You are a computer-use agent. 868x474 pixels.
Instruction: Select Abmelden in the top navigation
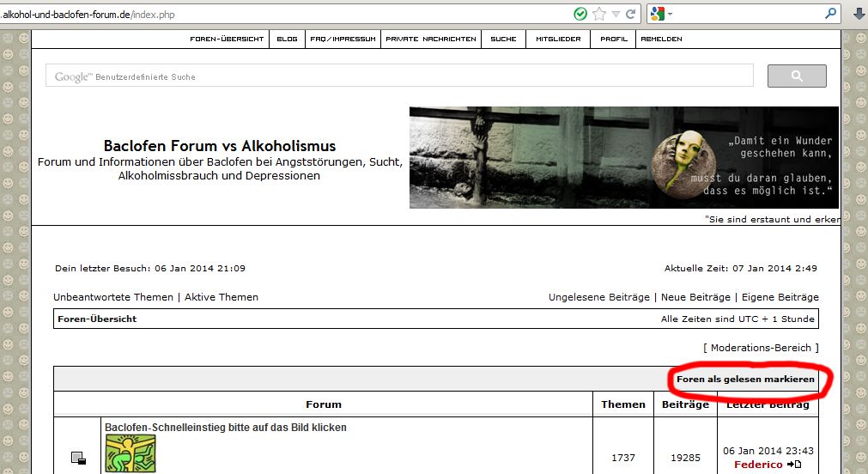click(x=661, y=39)
